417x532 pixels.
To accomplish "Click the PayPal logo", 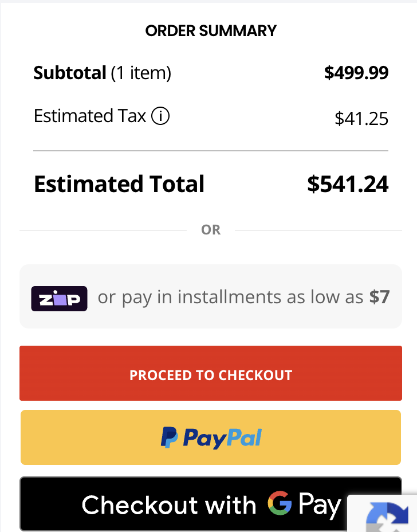I will coord(211,437).
